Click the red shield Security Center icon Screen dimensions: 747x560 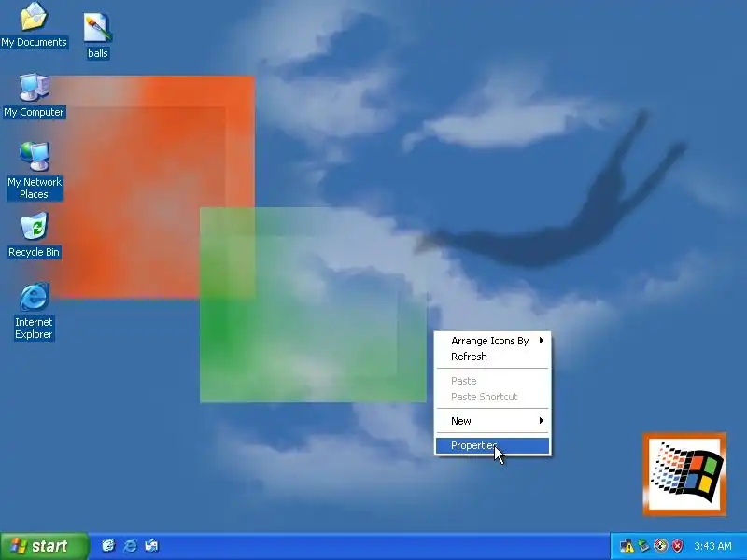click(677, 546)
